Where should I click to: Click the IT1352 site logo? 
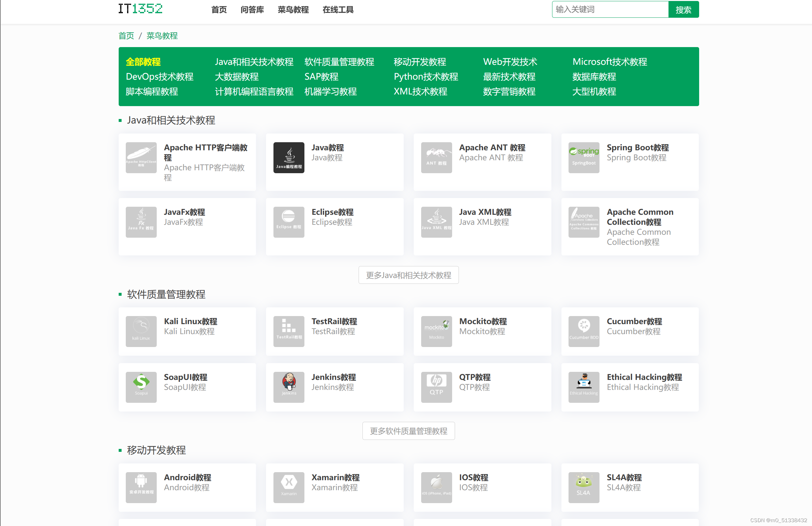(140, 9)
